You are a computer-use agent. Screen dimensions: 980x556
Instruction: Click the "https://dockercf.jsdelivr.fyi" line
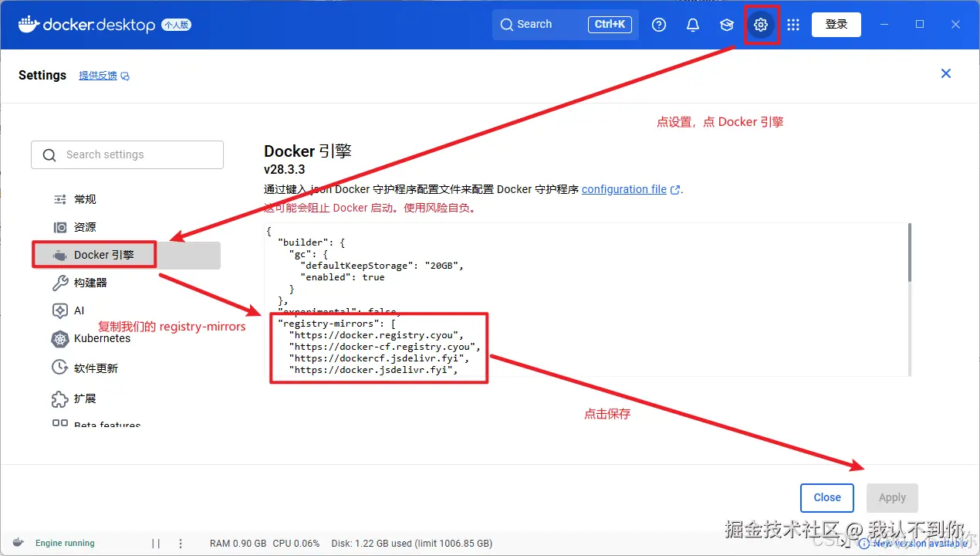click(x=379, y=358)
